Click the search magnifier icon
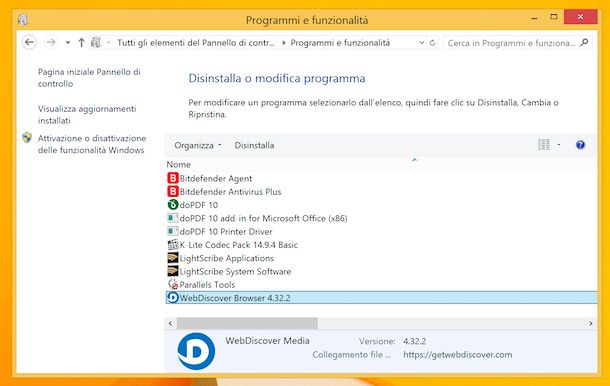Viewport: 610px width, 386px height. 584,42
